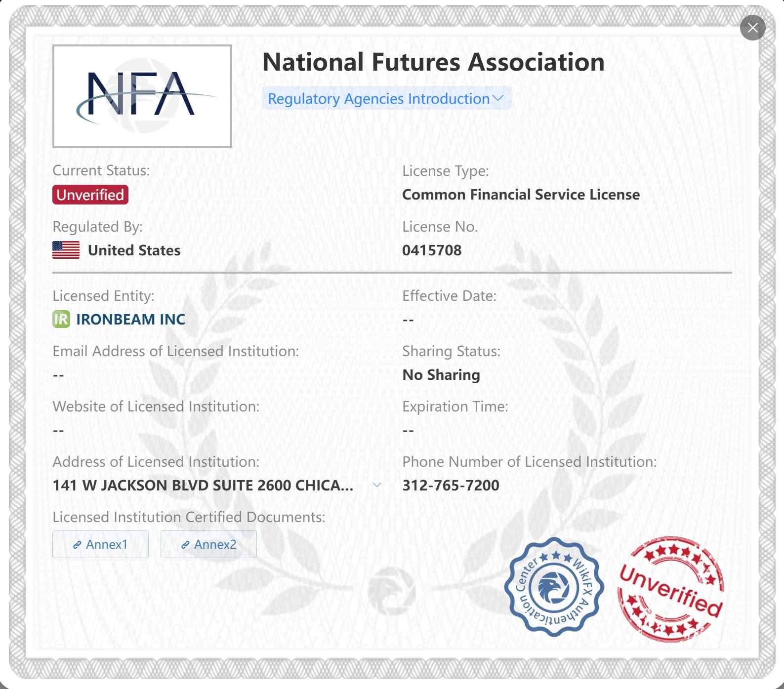Click the United States regulator name

(x=134, y=250)
